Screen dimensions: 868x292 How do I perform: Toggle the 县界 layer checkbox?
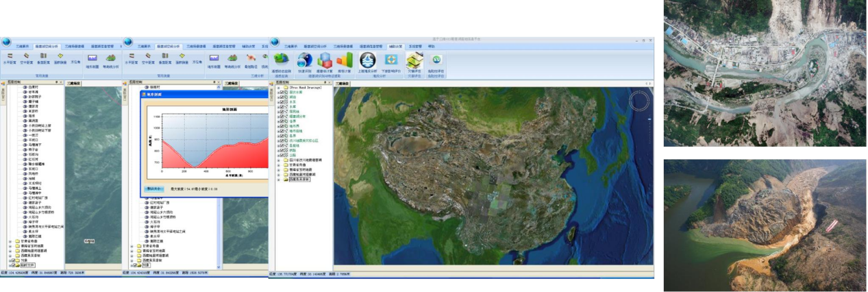click(282, 136)
